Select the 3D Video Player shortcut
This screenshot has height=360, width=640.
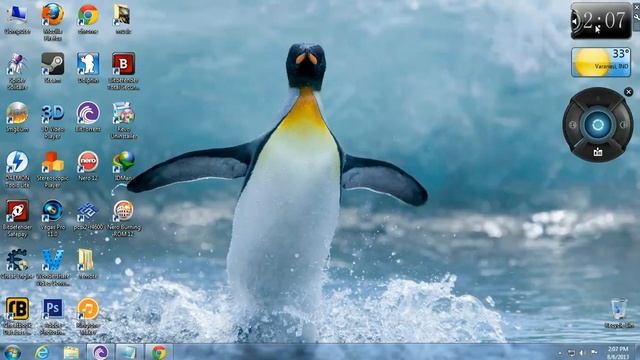pyautogui.click(x=53, y=121)
